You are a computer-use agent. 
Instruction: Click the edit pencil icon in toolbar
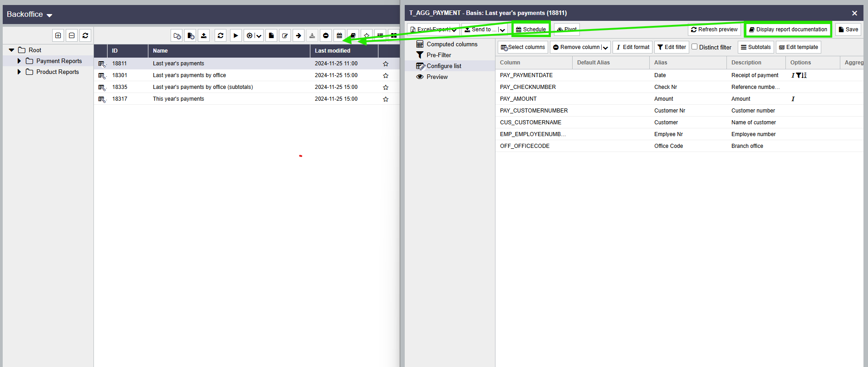[284, 35]
